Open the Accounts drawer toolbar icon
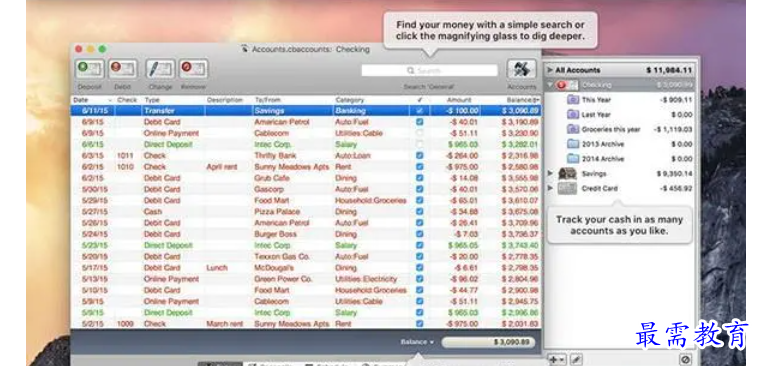Image resolution: width=757 pixels, height=366 pixels. 521,69
